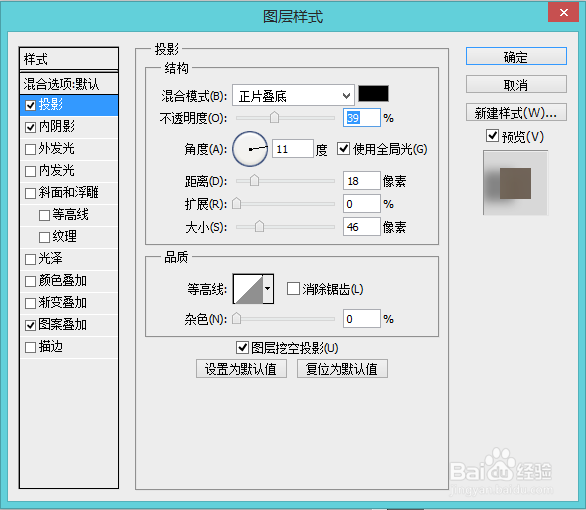This screenshot has height=510, width=586.
Task: Select the 颜色叠加 row label
Action: pyautogui.click(x=63, y=281)
